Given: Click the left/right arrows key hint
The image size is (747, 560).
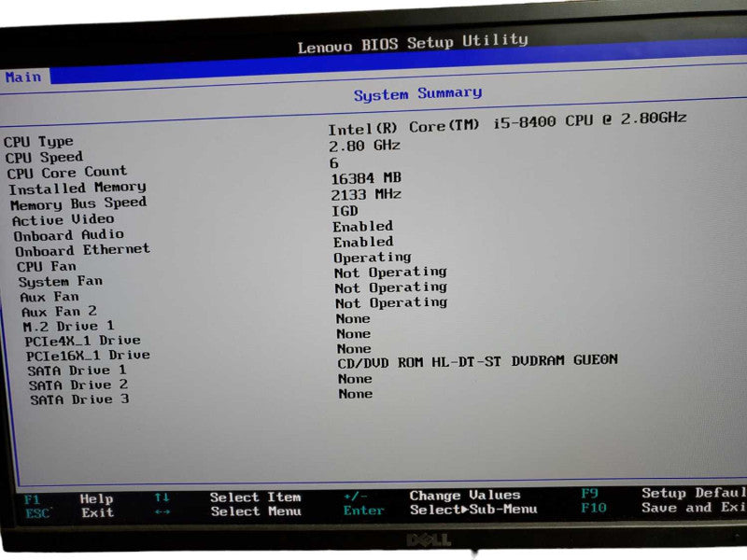Looking at the screenshot, I should (162, 511).
